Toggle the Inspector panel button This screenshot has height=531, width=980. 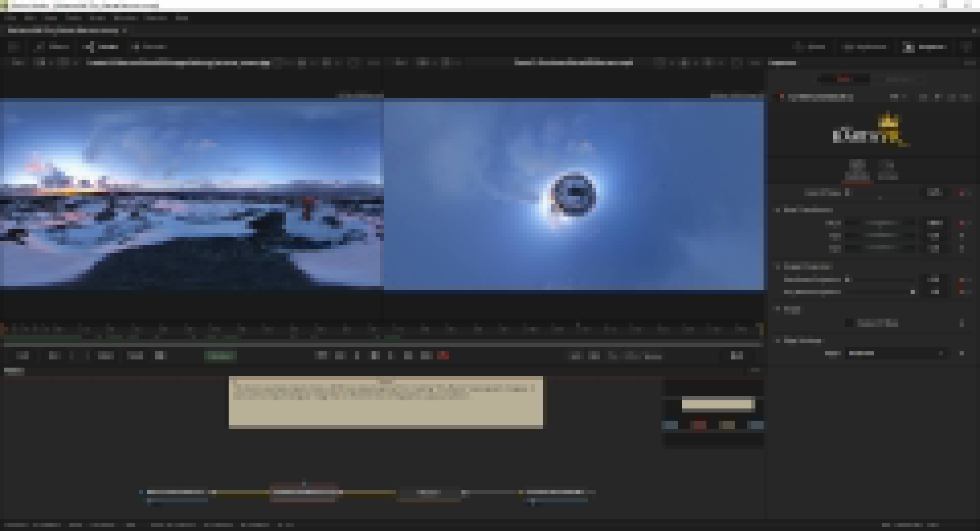[925, 47]
